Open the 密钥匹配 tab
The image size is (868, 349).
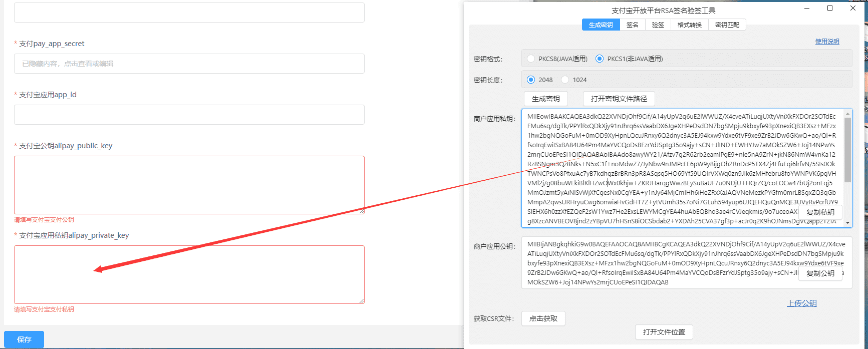tap(727, 25)
